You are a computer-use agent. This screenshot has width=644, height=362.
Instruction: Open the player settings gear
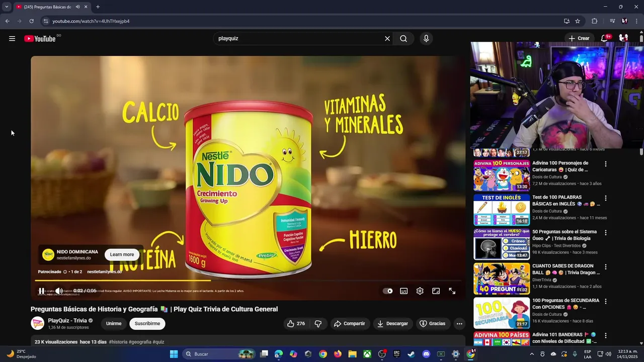pos(420,291)
